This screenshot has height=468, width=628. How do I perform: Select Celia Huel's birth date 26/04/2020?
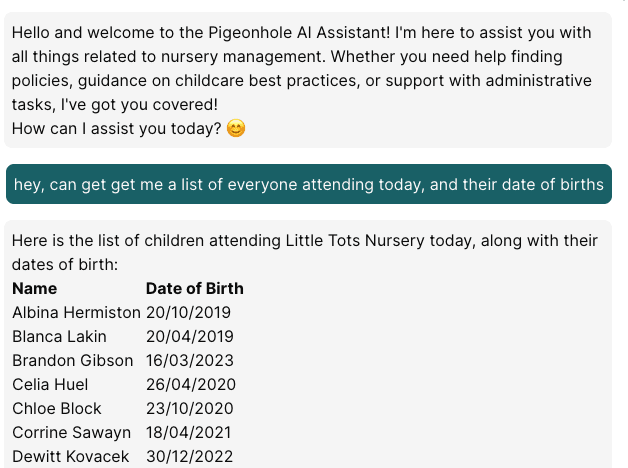(x=191, y=384)
